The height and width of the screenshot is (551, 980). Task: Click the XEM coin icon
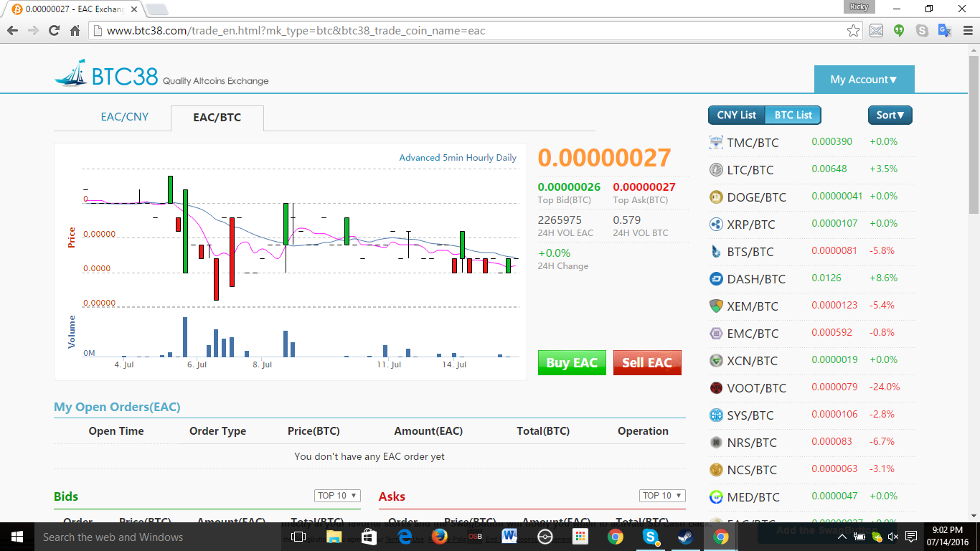(x=716, y=306)
